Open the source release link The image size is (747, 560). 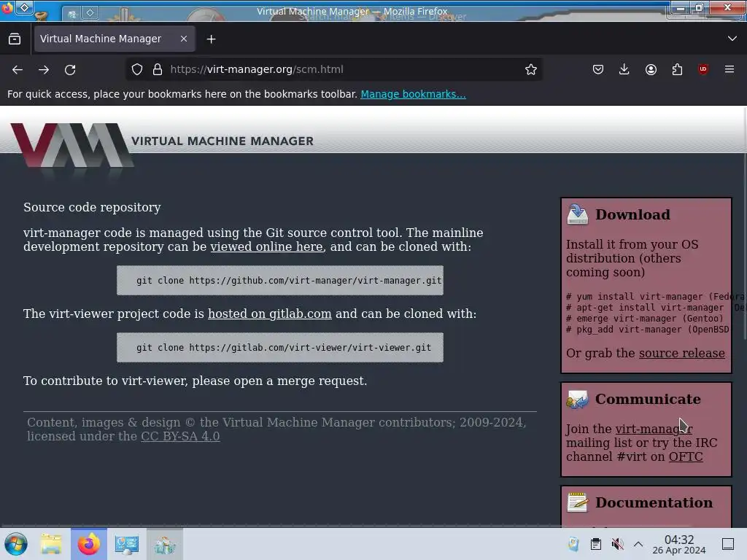682,354
